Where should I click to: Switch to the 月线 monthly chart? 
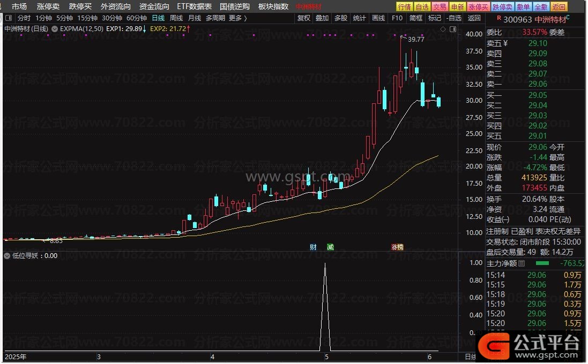[x=195, y=18]
